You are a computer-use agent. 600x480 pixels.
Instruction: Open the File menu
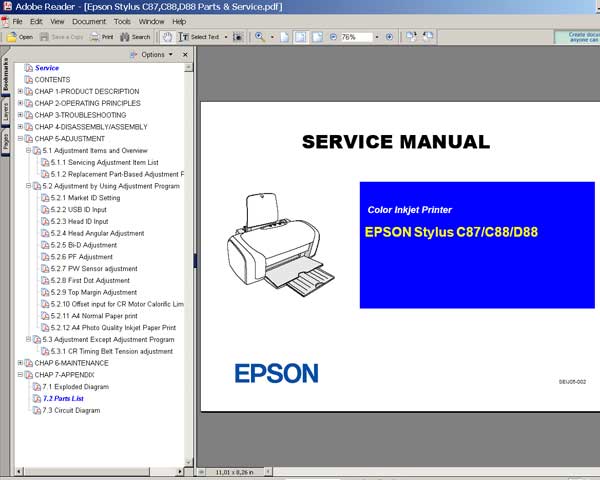tap(17, 21)
